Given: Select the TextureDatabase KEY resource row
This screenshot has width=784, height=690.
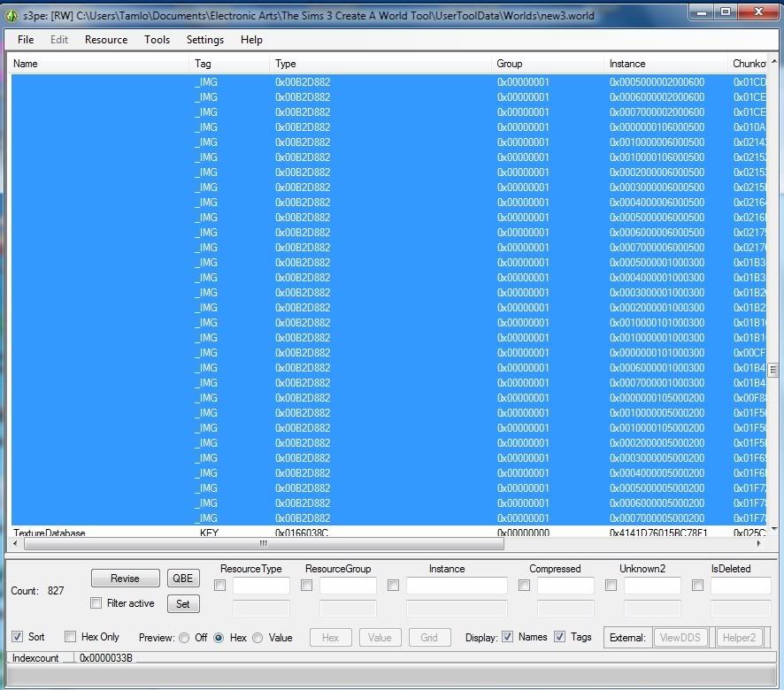Looking at the screenshot, I should [265, 533].
